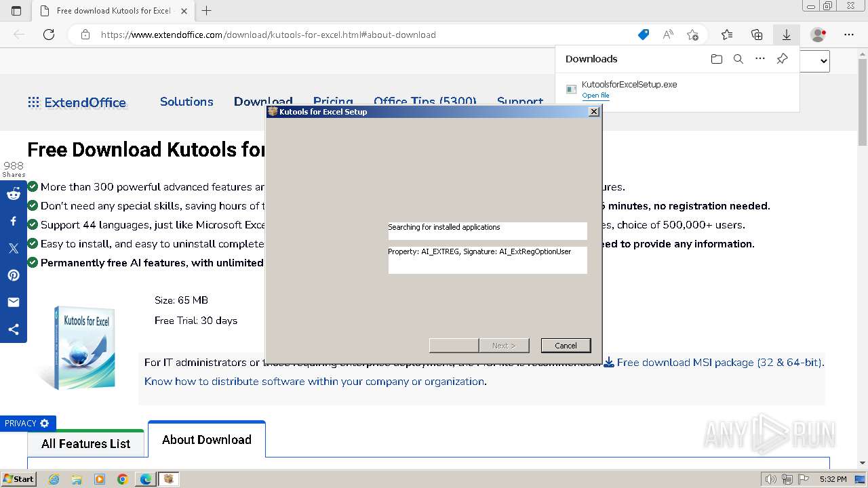The width and height of the screenshot is (868, 488).
Task: Share page on Reddit
Action: [x=14, y=195]
